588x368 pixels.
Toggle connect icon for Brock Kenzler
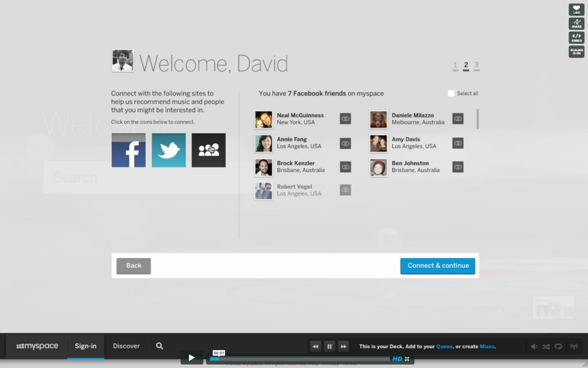345,167
